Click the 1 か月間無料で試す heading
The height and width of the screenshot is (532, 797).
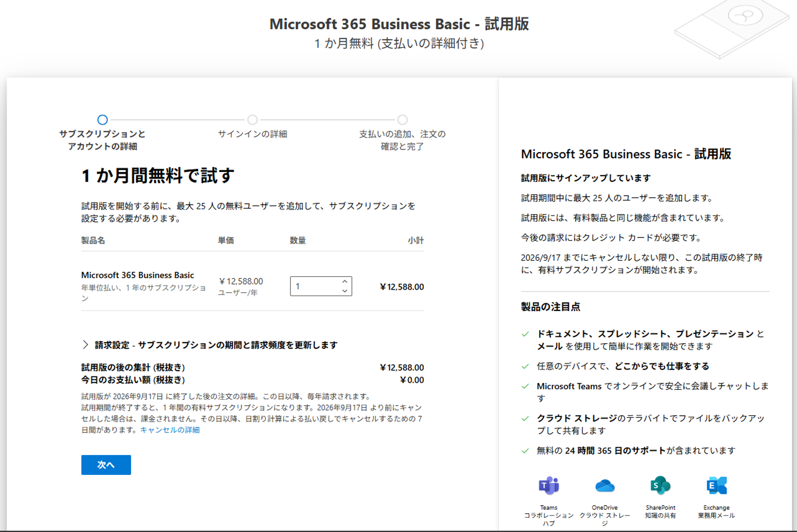158,175
